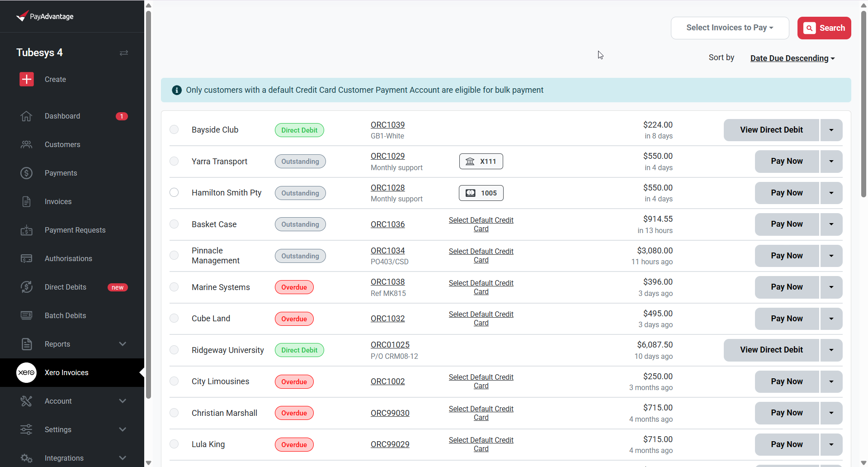Viewport: 868px width, 467px height.
Task: Select the Yarra Transport invoice radio
Action: 174,161
